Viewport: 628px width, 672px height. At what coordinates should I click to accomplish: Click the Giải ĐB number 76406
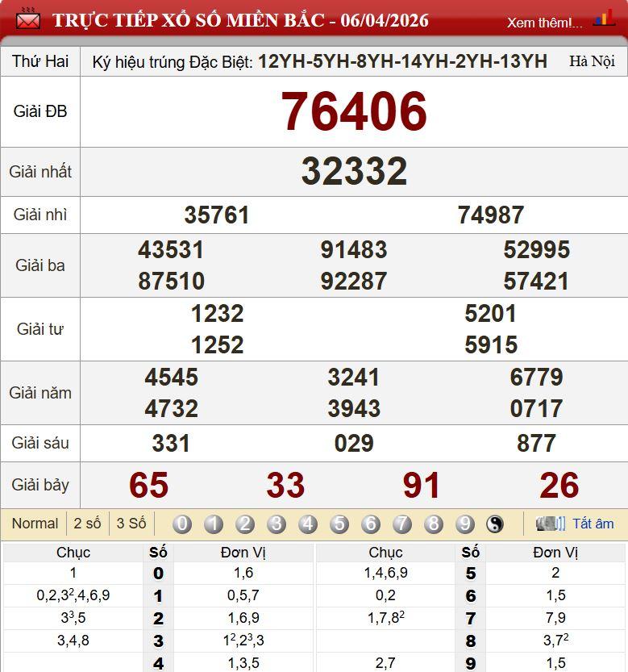pos(354,112)
